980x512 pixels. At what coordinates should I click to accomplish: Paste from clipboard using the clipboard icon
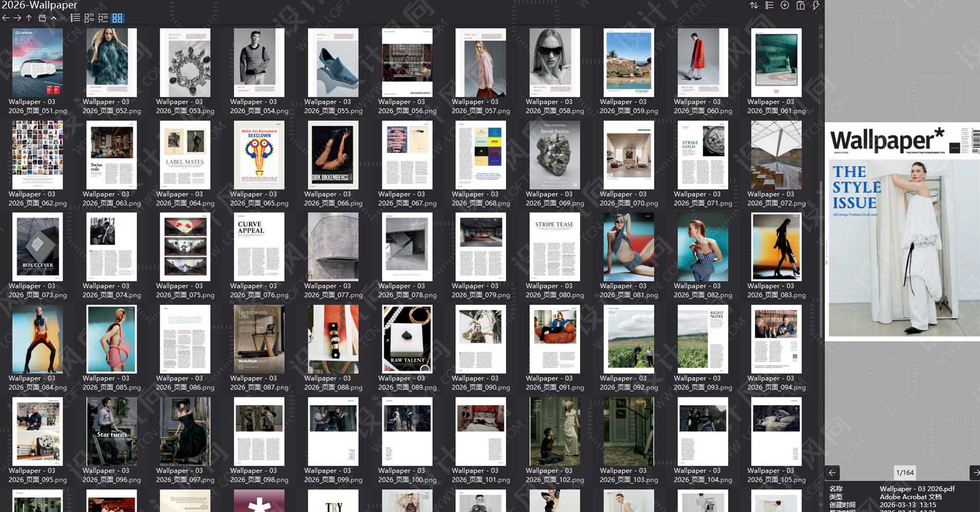[x=800, y=5]
